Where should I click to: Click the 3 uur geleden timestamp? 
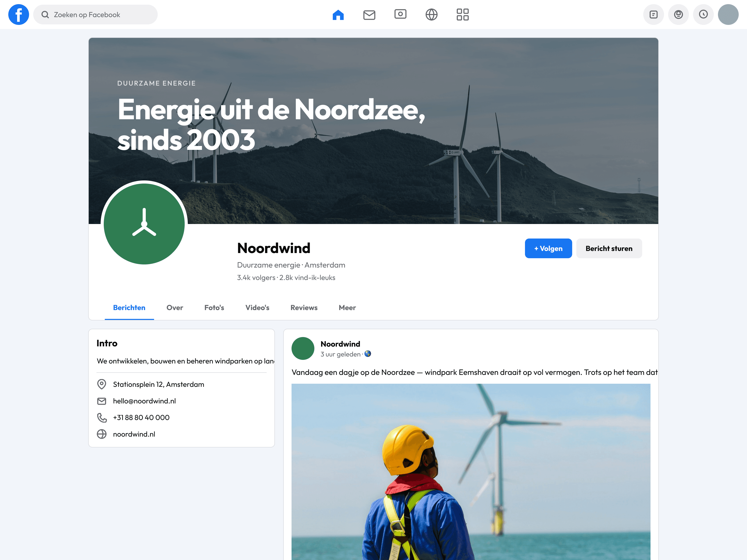click(340, 354)
